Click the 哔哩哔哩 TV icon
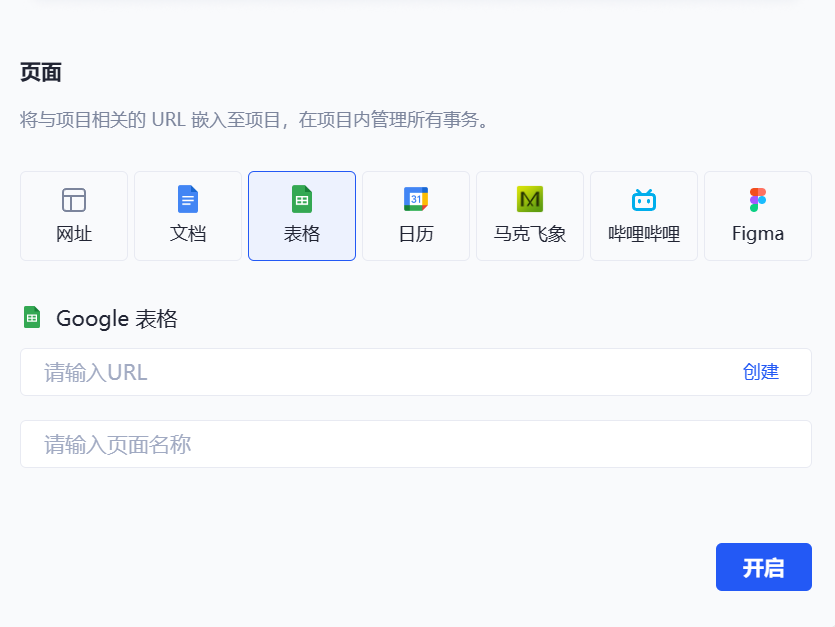This screenshot has height=627, width=835. point(644,199)
